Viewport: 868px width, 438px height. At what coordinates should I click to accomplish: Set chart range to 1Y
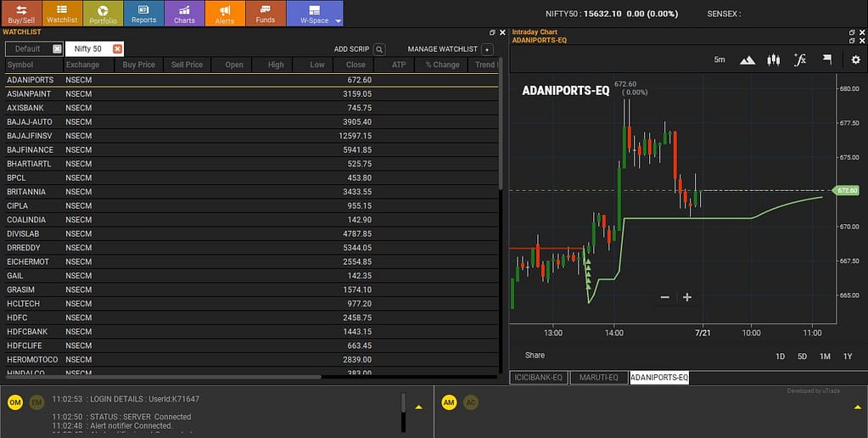coord(848,356)
